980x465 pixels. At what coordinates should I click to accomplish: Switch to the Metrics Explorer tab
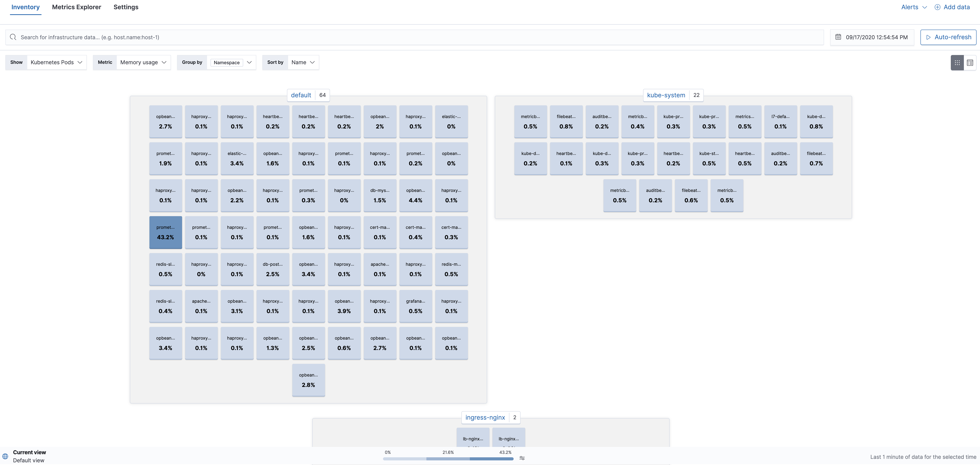point(76,7)
